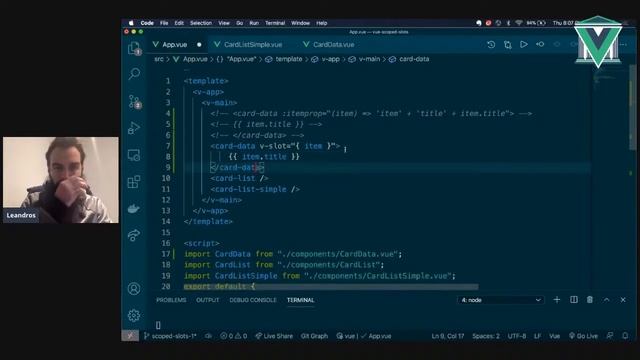Click 'Go Live' in status bar
Image resolution: width=640 pixels, height=360 pixels.
(583, 336)
